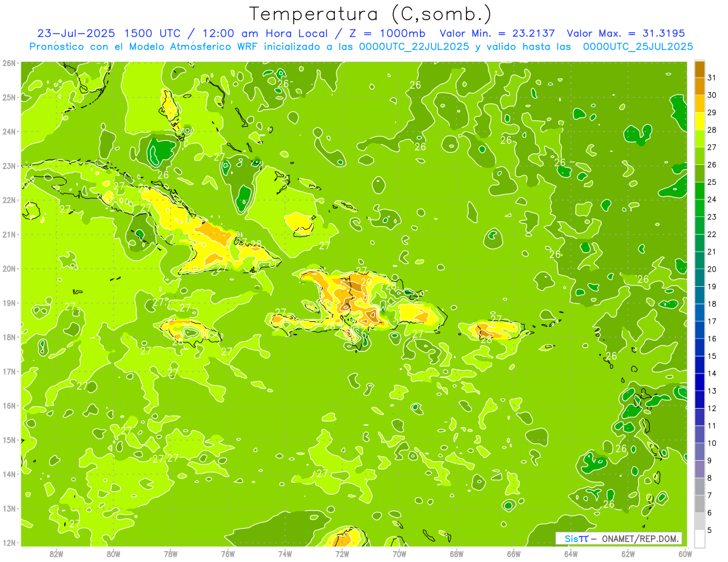Screen dimensions: 728x562
Task: Click the '29' contour label over Hispaniola
Action: [366, 281]
